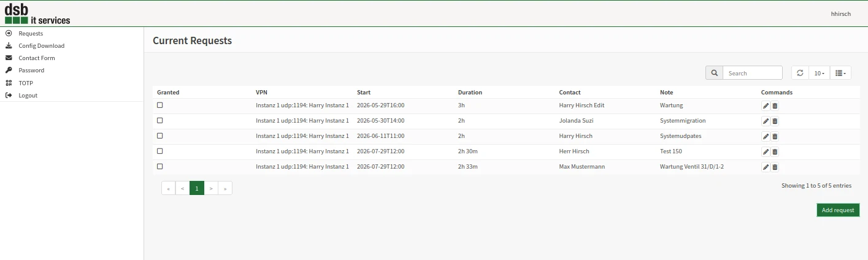Edit the Test 150 request

pyautogui.click(x=766, y=152)
